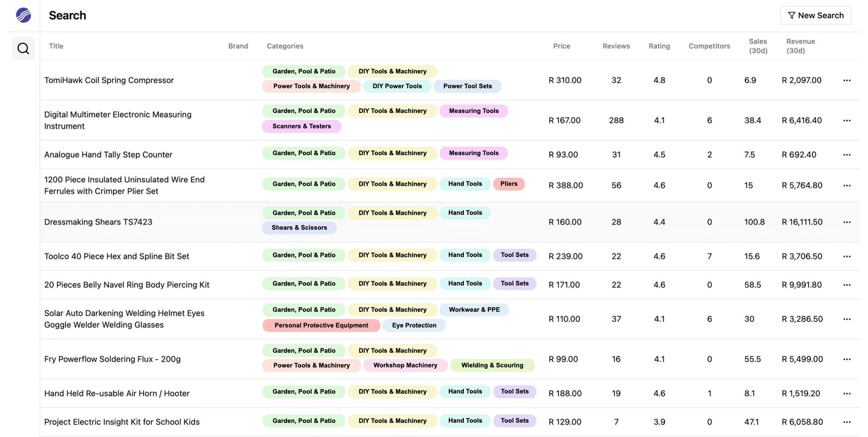Open three-dot menu for Belly Navel Ring Kit
Viewport: 868px width, 437px height.
pyautogui.click(x=847, y=285)
